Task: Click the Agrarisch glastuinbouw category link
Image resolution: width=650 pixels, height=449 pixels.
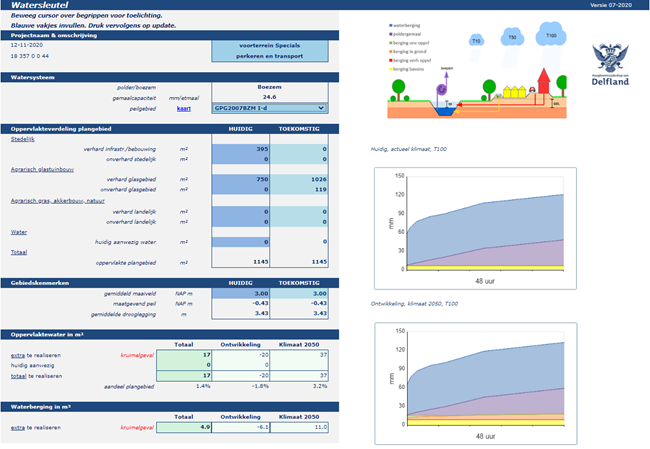Action: [43, 169]
